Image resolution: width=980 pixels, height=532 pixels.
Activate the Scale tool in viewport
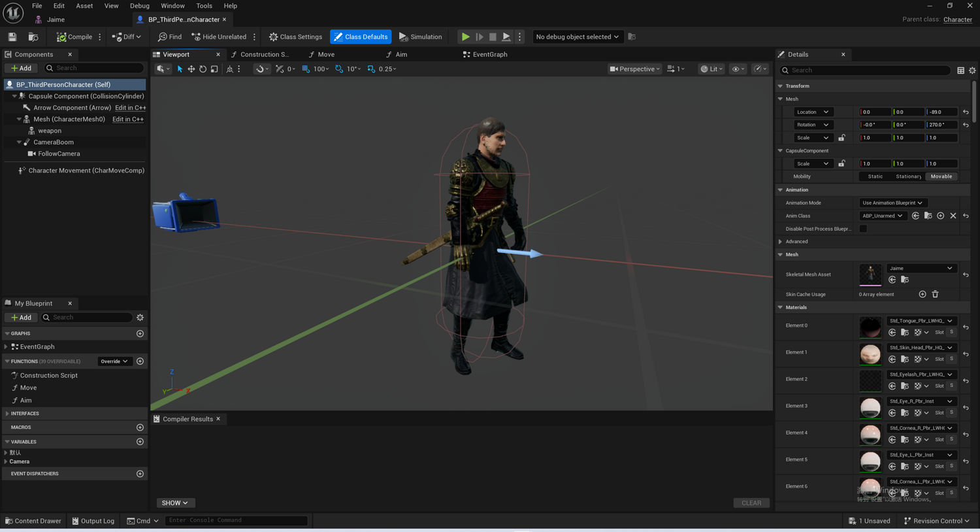click(x=214, y=69)
